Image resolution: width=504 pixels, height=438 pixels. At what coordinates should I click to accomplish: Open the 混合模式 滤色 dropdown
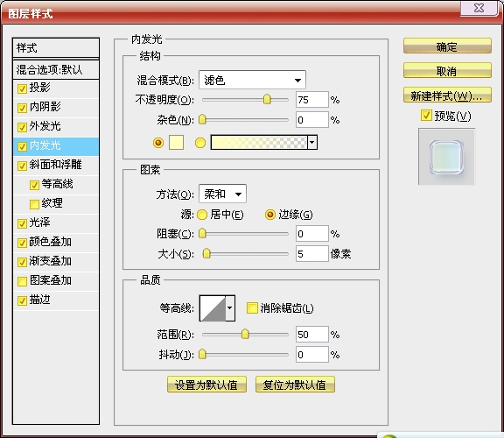[x=252, y=80]
